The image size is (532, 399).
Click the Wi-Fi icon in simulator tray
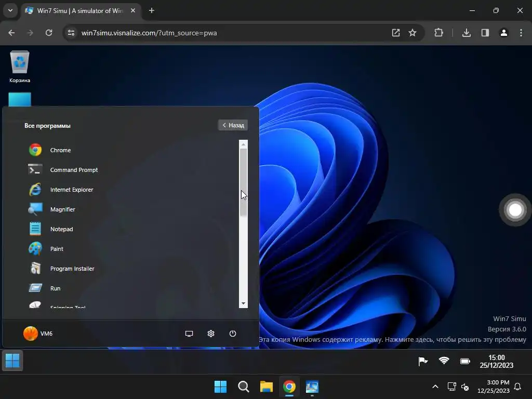[x=444, y=361]
